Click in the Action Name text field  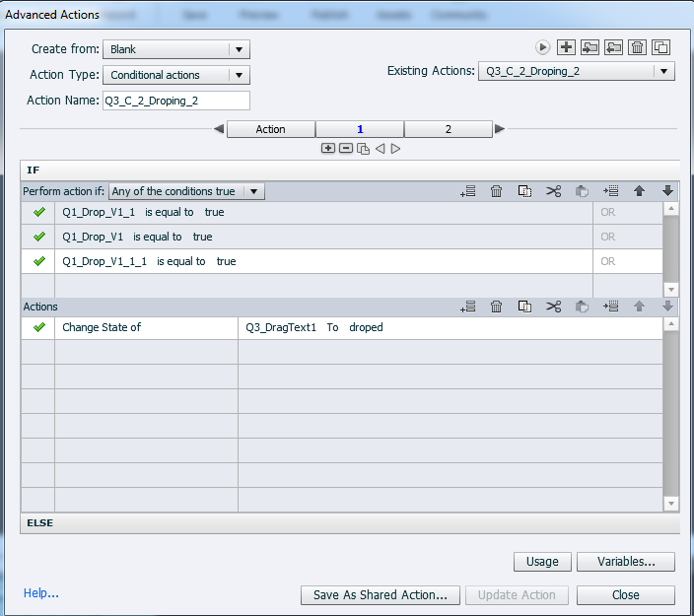(x=175, y=101)
